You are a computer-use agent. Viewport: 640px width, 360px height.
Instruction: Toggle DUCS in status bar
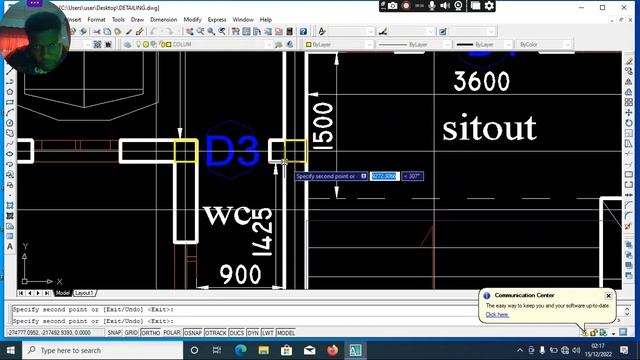[x=236, y=333]
